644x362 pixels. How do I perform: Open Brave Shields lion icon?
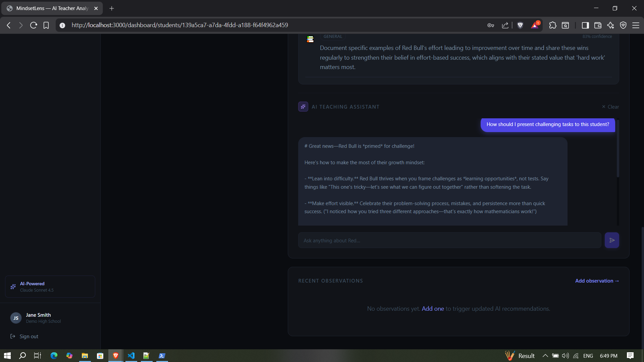click(x=520, y=25)
